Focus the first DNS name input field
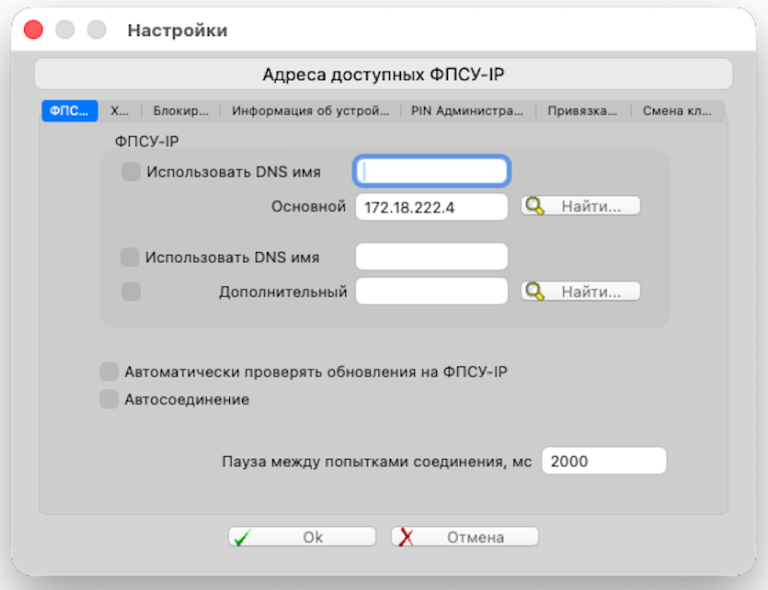Viewport: 768px width, 590px height. coord(432,171)
